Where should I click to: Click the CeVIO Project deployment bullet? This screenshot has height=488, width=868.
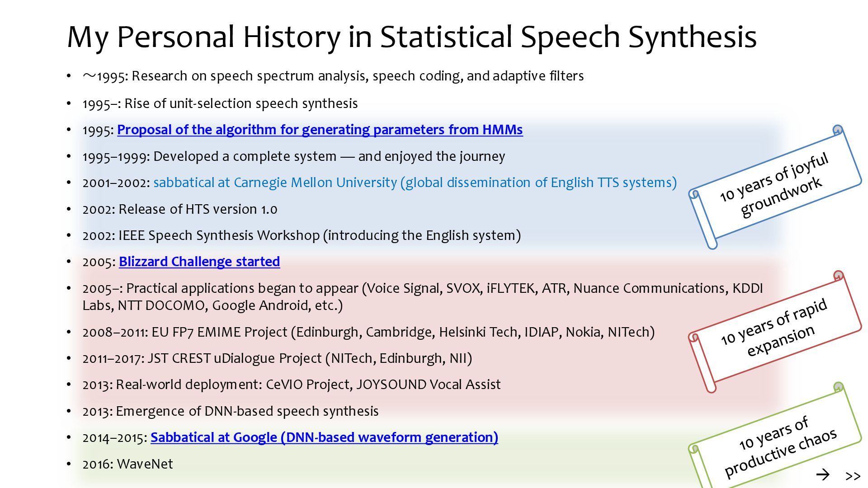point(291,385)
